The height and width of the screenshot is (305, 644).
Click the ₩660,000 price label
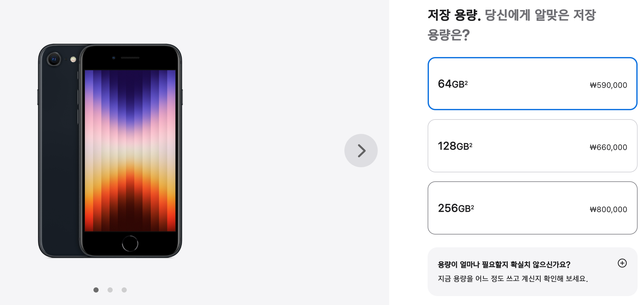[x=608, y=147]
